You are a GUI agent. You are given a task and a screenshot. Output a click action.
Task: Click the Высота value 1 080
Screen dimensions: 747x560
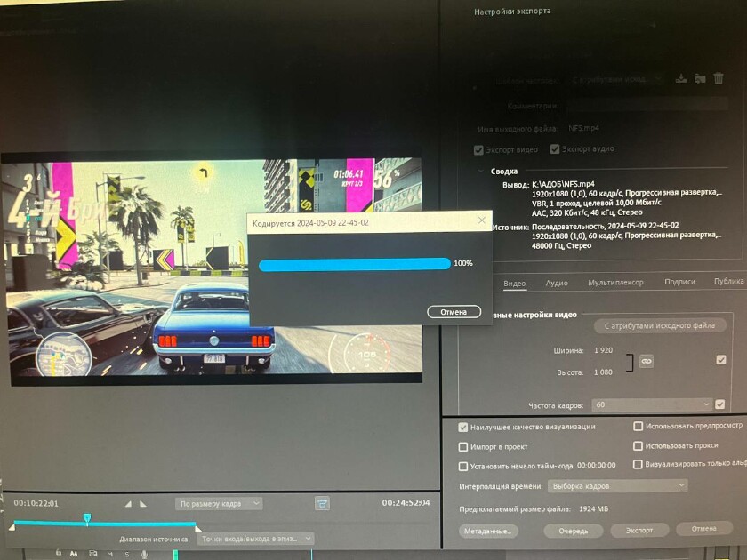pyautogui.click(x=603, y=372)
